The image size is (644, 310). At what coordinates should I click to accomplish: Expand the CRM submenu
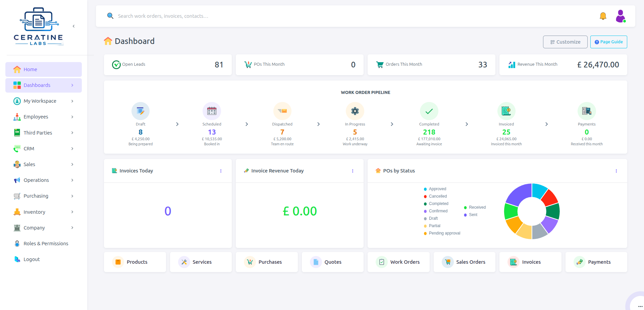point(72,149)
